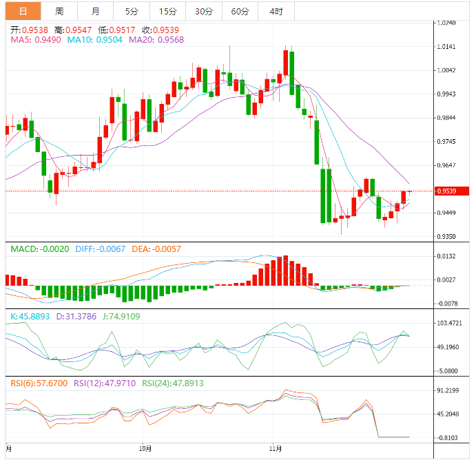Click the 0.9350 price axis label
Viewport: 476px width, 464px height.
[446, 236]
